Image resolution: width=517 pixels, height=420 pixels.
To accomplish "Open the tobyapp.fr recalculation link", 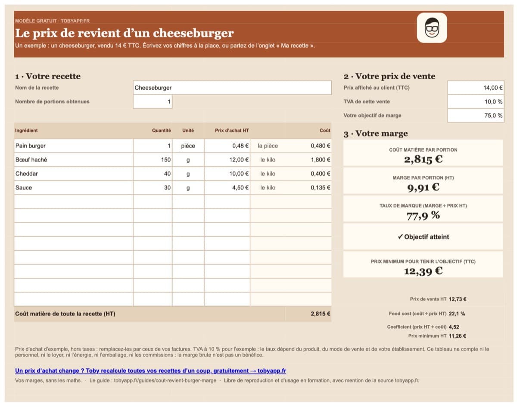I will click(151, 370).
